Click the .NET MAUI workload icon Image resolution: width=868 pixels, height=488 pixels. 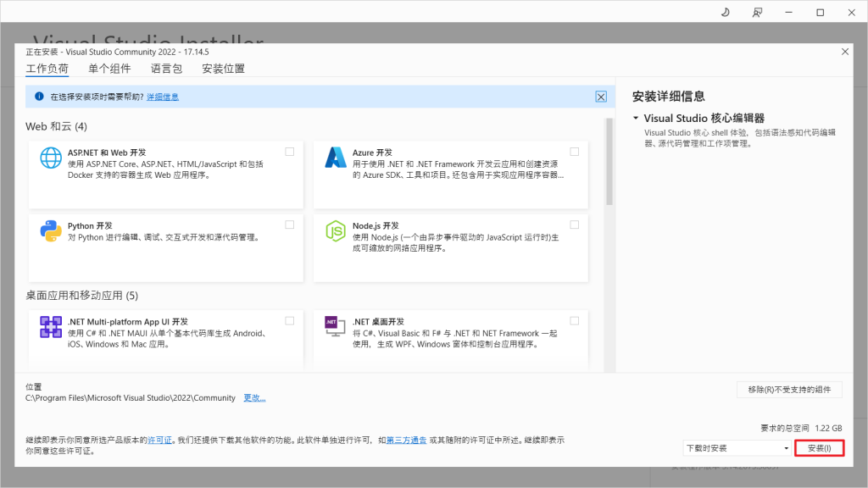51,327
